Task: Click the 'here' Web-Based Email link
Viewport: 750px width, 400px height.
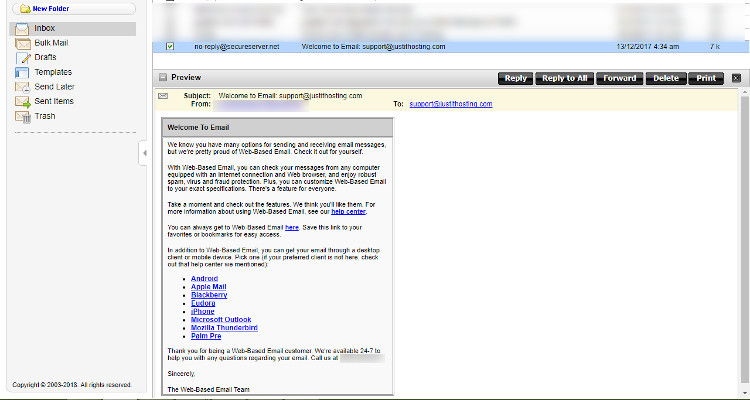Action: tap(292, 228)
